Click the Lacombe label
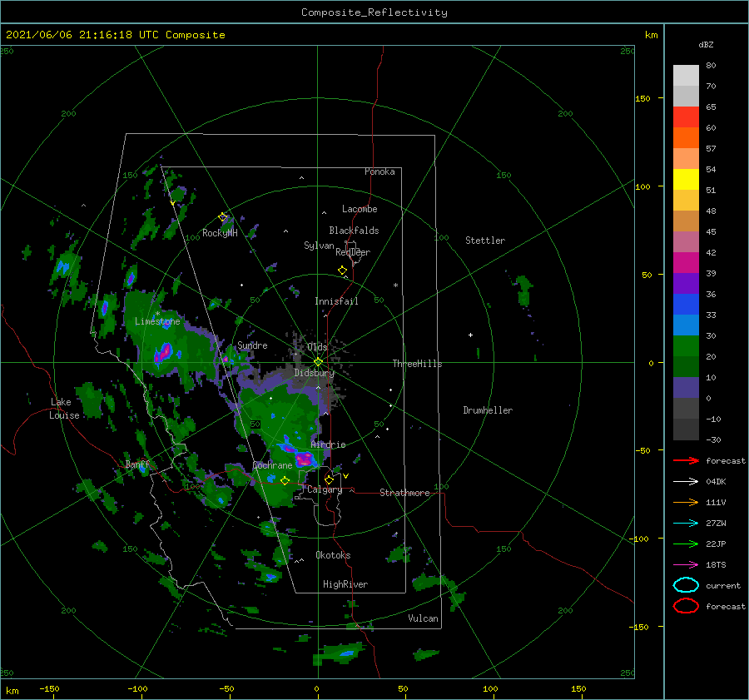Image resolution: width=749 pixels, height=700 pixels. [360, 209]
